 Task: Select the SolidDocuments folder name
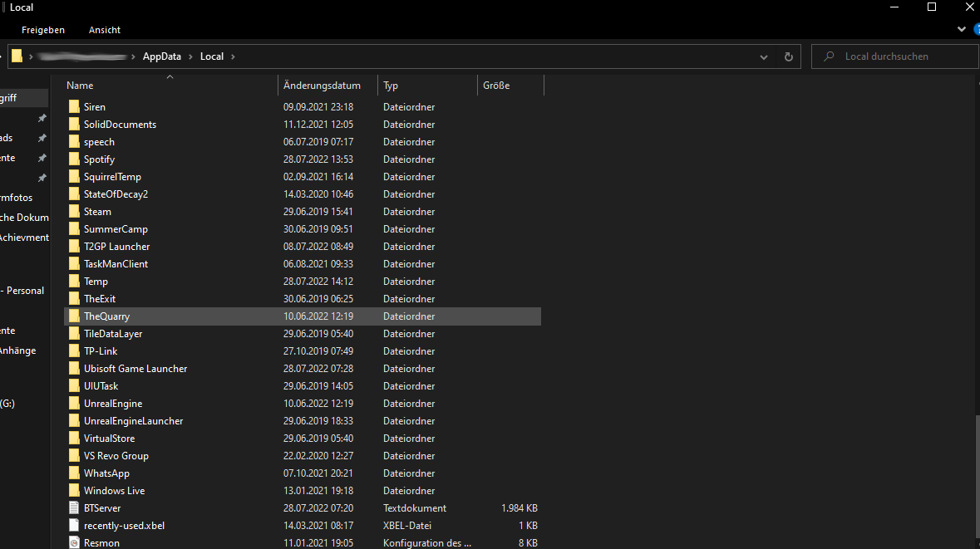(x=120, y=125)
